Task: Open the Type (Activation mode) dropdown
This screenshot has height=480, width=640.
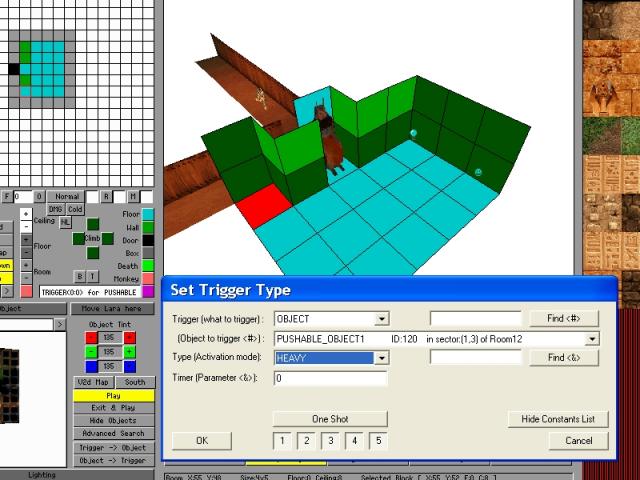Action: pyautogui.click(x=382, y=358)
